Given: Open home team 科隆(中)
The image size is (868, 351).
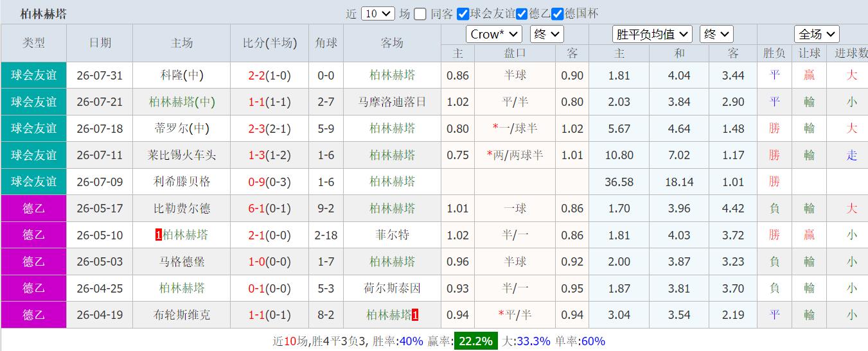Looking at the screenshot, I should click(x=182, y=75).
